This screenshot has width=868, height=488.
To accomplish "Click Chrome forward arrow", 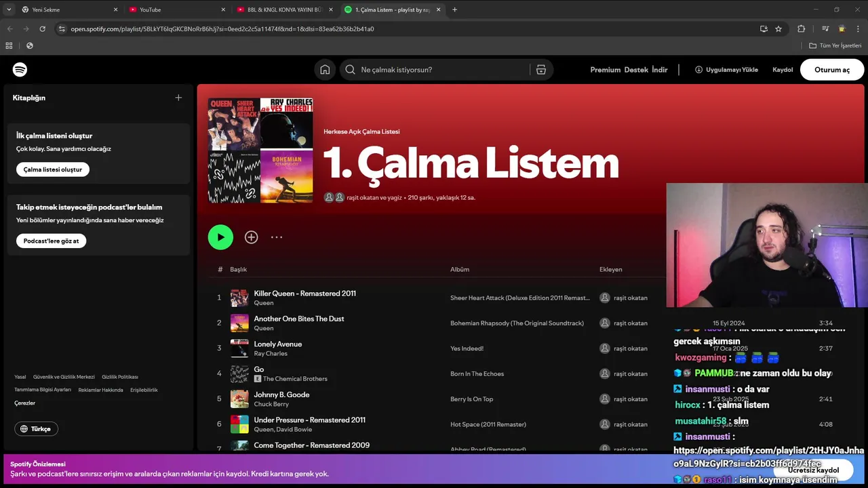I will (26, 29).
